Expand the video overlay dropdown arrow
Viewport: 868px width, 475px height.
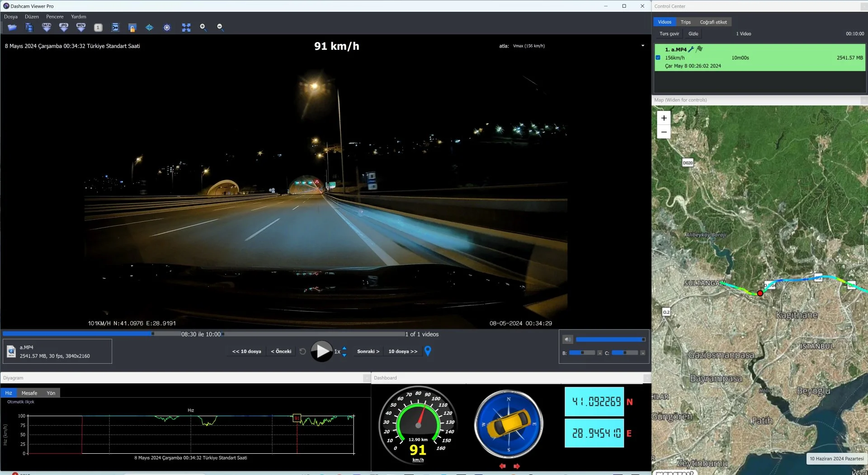click(642, 46)
